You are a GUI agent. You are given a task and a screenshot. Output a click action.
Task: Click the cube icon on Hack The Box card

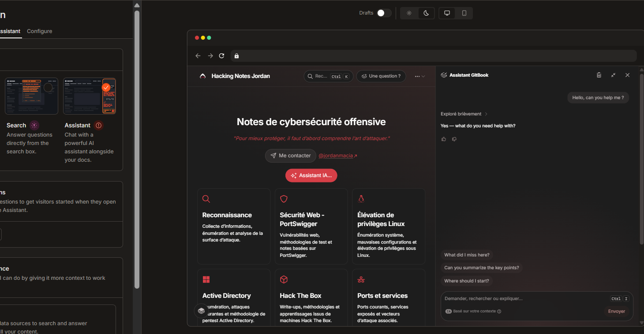click(284, 279)
